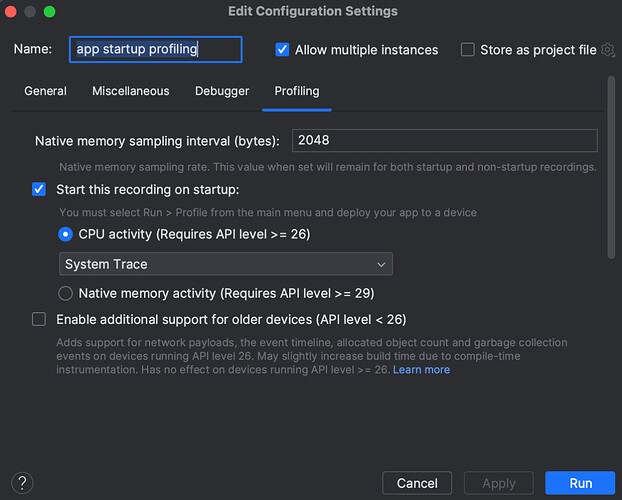Open the Learn more link

421,370
